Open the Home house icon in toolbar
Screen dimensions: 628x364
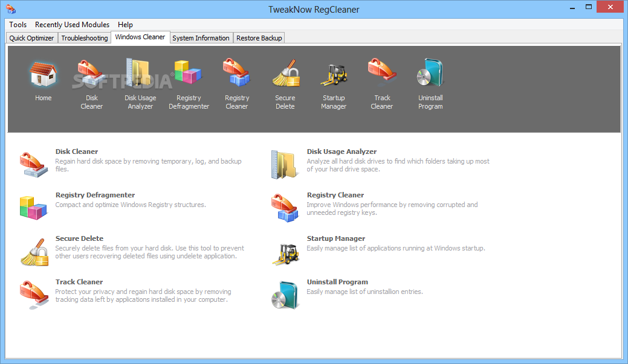(x=44, y=75)
